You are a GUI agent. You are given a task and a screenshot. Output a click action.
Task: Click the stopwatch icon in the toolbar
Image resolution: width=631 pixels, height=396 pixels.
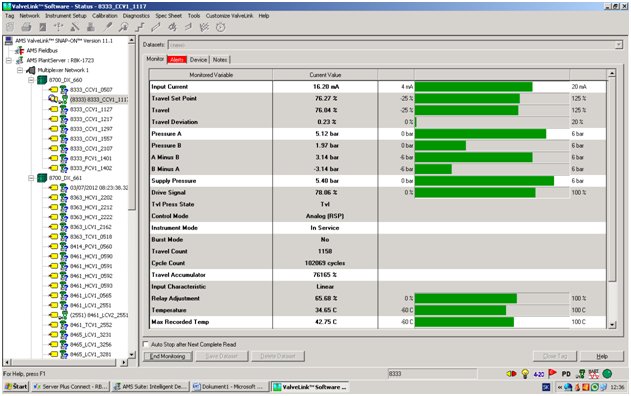coord(221,27)
